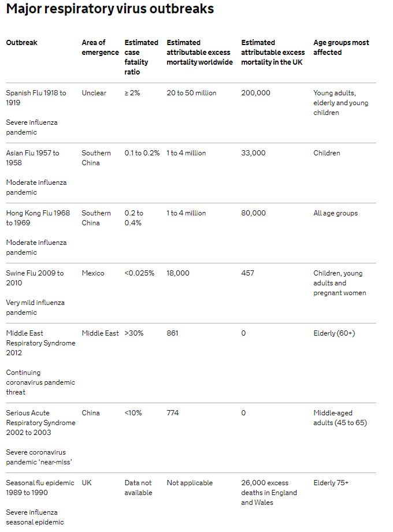This screenshot has height=532, width=393.
Task: Click "Serious Acute Respiratory Syndrome 2002 to 2003"
Action: pyautogui.click(x=40, y=423)
